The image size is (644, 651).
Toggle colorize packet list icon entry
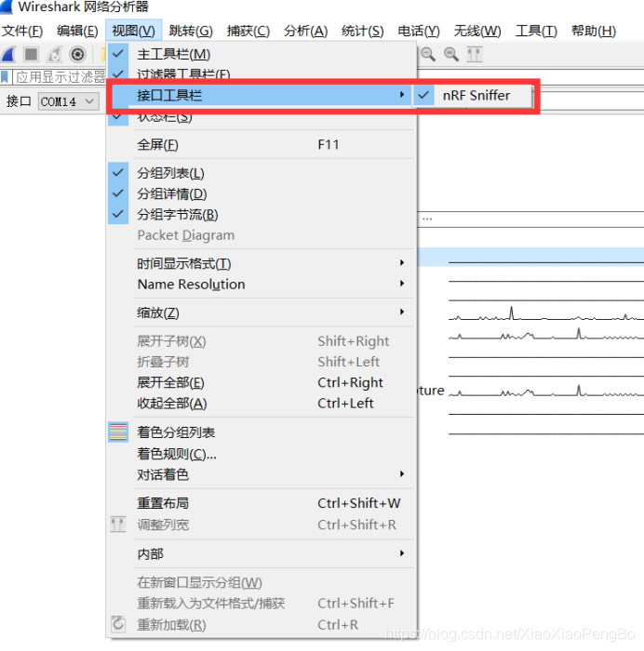(118, 432)
